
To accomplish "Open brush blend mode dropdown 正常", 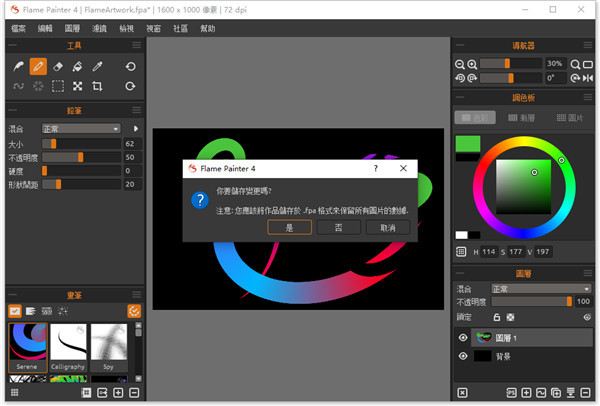I will (80, 129).
